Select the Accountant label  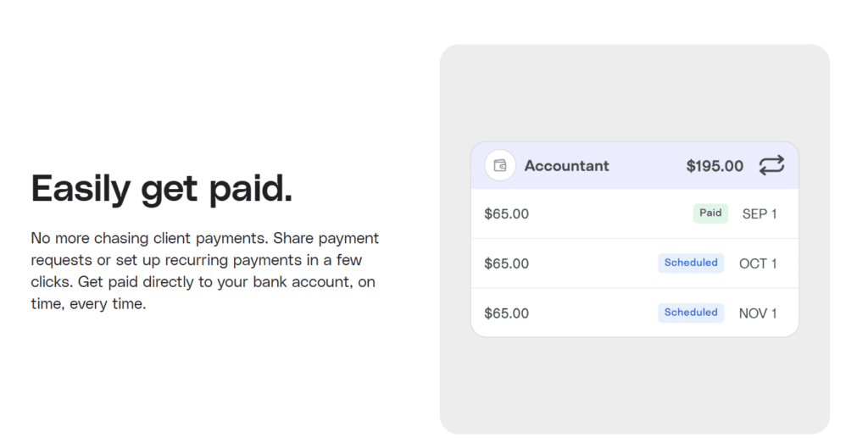point(566,166)
